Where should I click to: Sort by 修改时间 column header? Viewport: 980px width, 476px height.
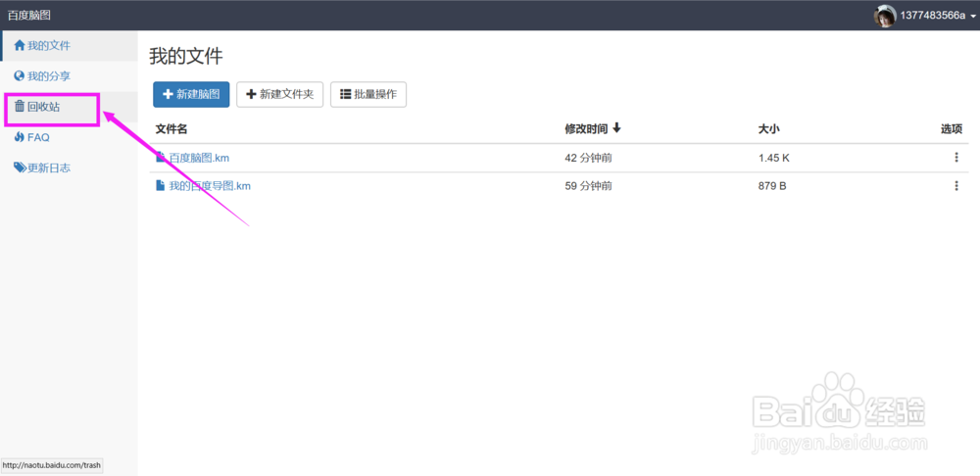tap(593, 128)
